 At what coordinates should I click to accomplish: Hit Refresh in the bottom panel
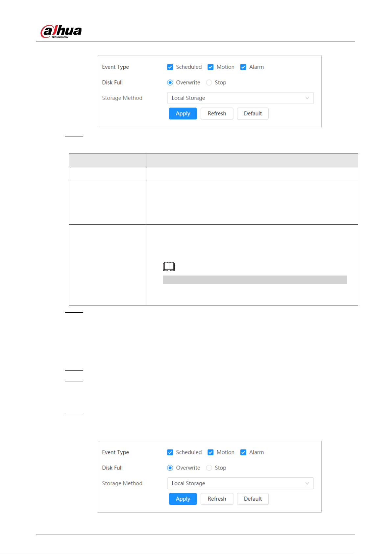[217, 499]
